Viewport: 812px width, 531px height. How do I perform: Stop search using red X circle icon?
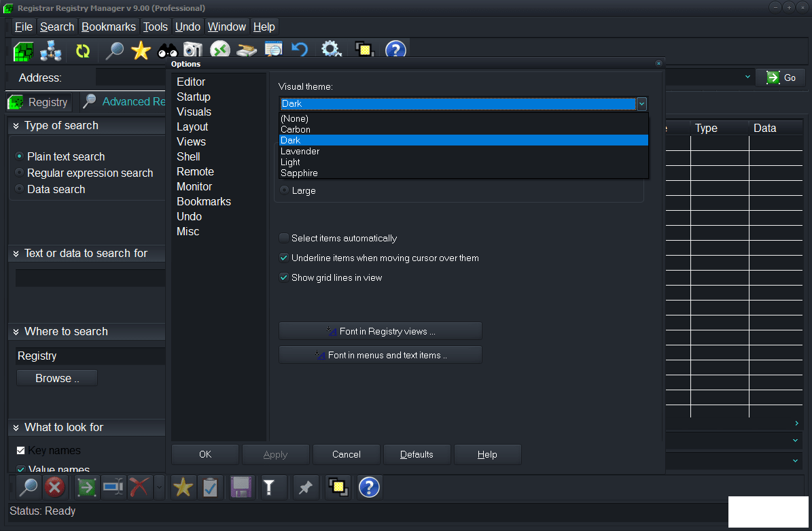(54, 487)
